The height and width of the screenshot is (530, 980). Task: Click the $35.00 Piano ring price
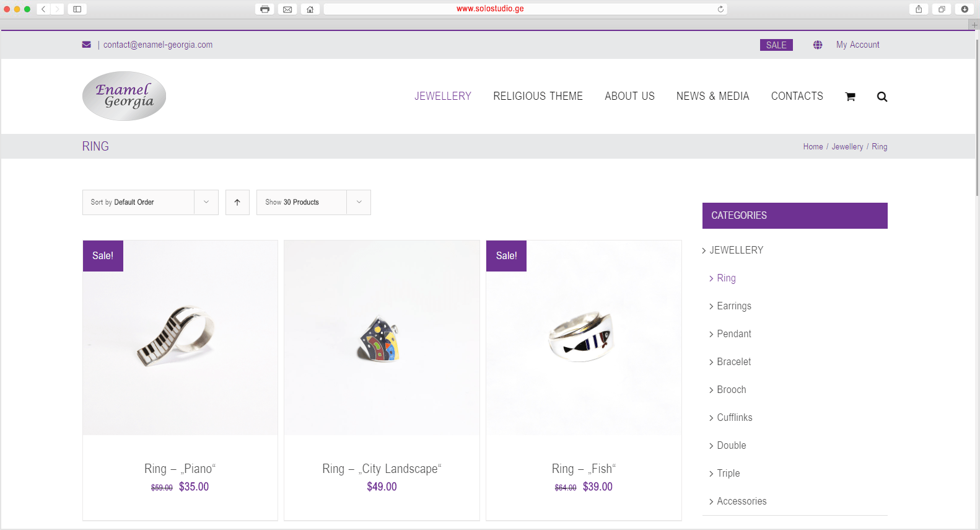point(194,487)
